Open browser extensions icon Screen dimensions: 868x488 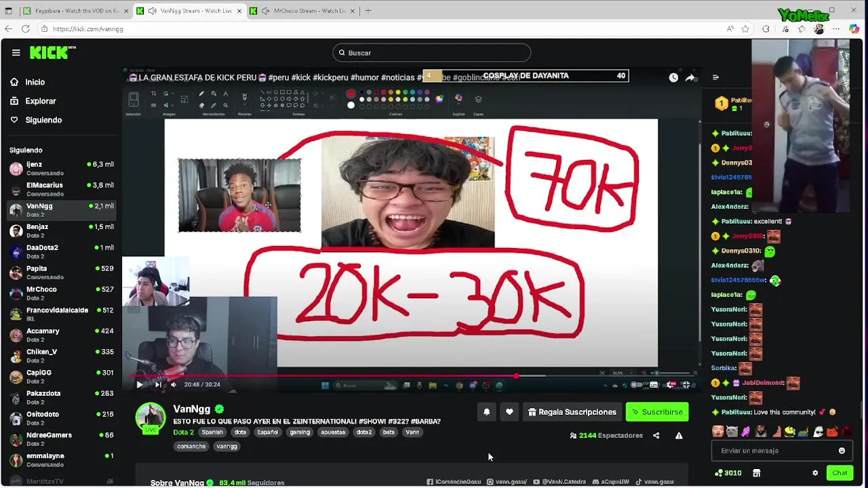(766, 29)
